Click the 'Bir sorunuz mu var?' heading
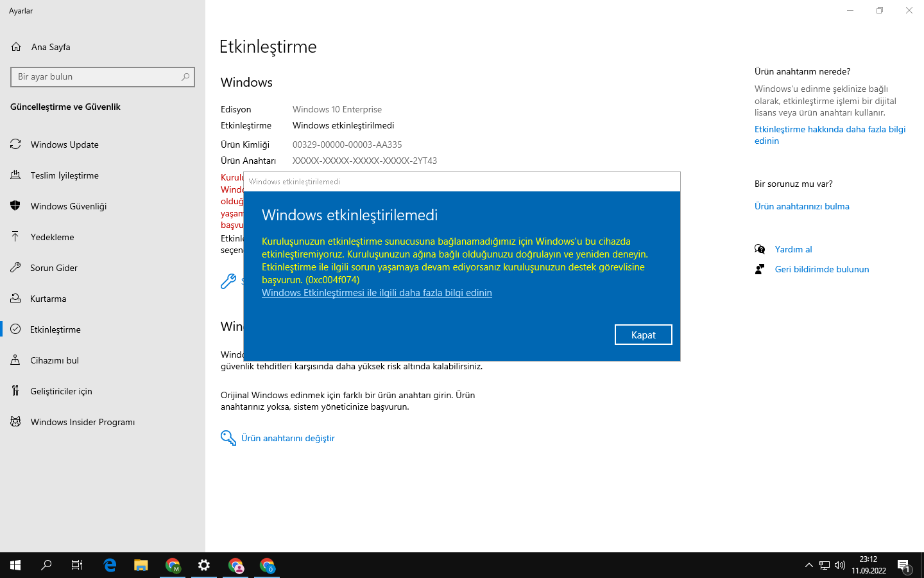The height and width of the screenshot is (578, 924). click(794, 184)
